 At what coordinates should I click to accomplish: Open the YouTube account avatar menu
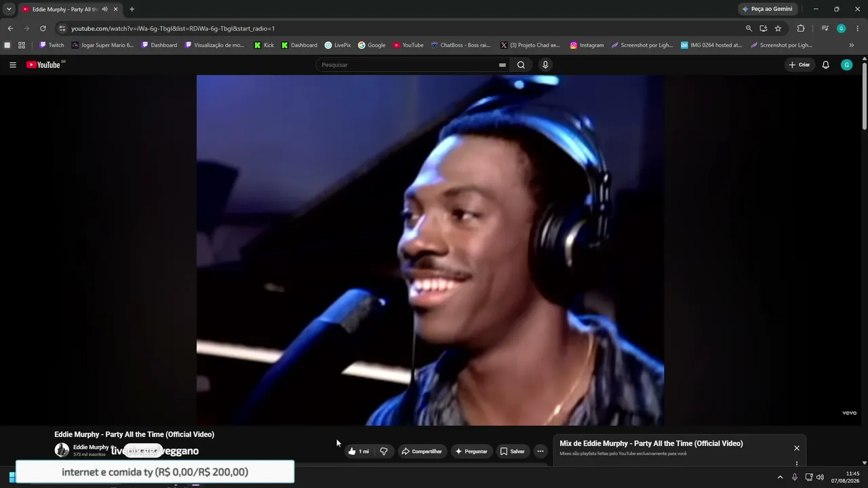[x=846, y=65]
